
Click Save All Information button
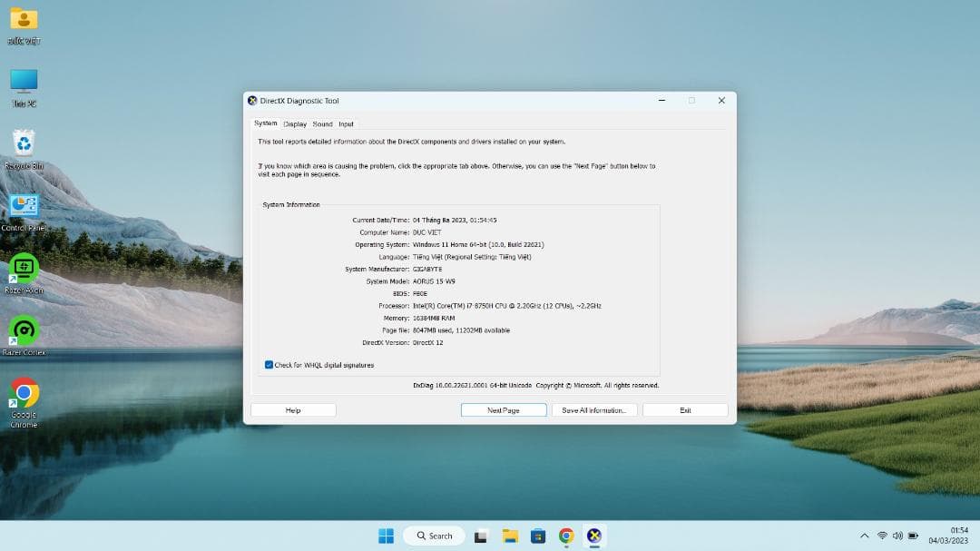click(x=594, y=409)
